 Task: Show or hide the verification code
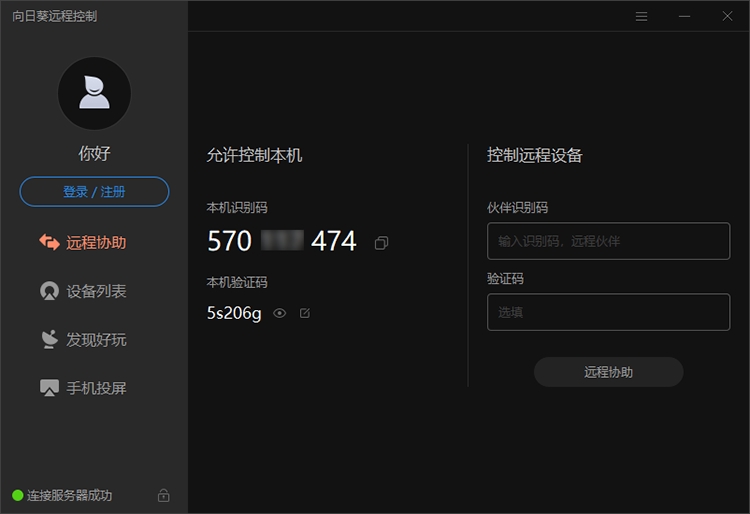pos(280,313)
